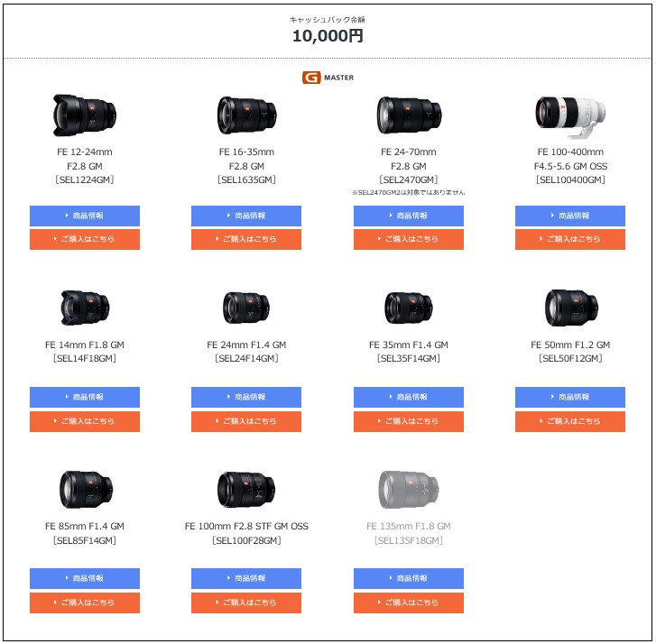The image size is (656, 644).
Task: Click the model code [SEL100F28GM]
Action: (246, 540)
